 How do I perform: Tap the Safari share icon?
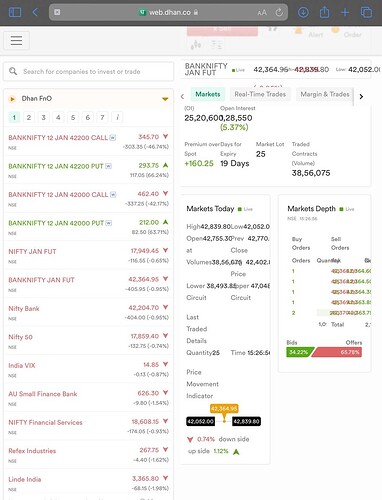(x=324, y=12)
